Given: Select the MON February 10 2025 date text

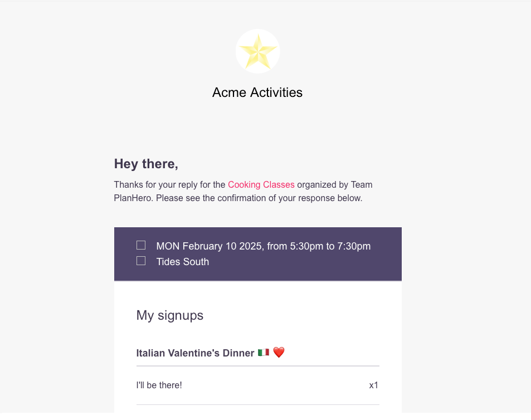Looking at the screenshot, I should point(210,246).
